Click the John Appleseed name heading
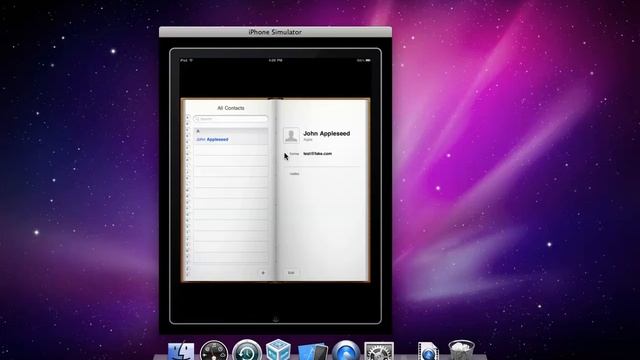This screenshot has height=360, width=640. pyautogui.click(x=327, y=133)
